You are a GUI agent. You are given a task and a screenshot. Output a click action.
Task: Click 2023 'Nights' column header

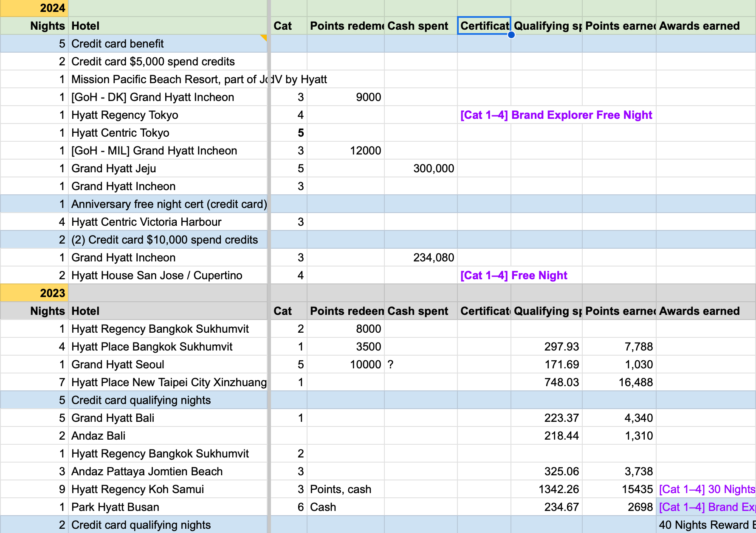(x=34, y=311)
